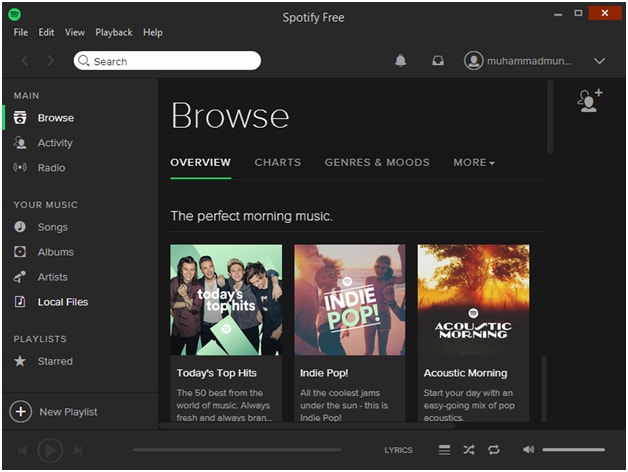Open the Acoustic Morning cover thumbnail
Image resolution: width=628 pixels, height=472 pixels.
473,300
